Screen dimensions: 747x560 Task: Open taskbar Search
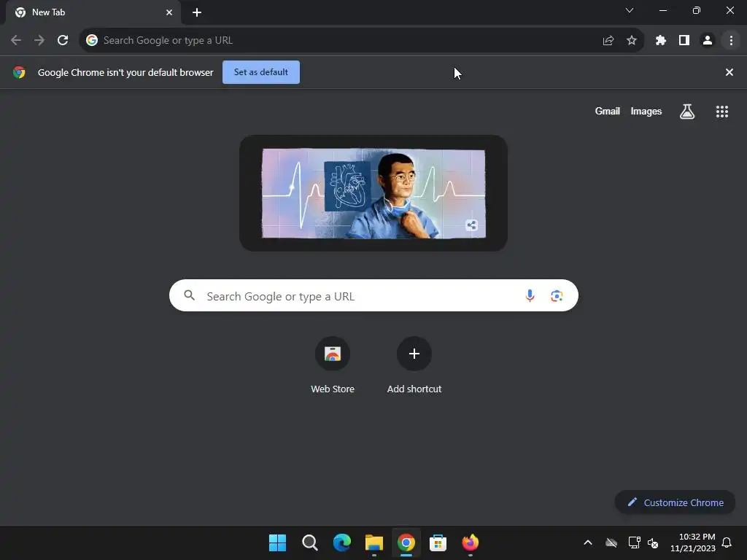pyautogui.click(x=310, y=542)
